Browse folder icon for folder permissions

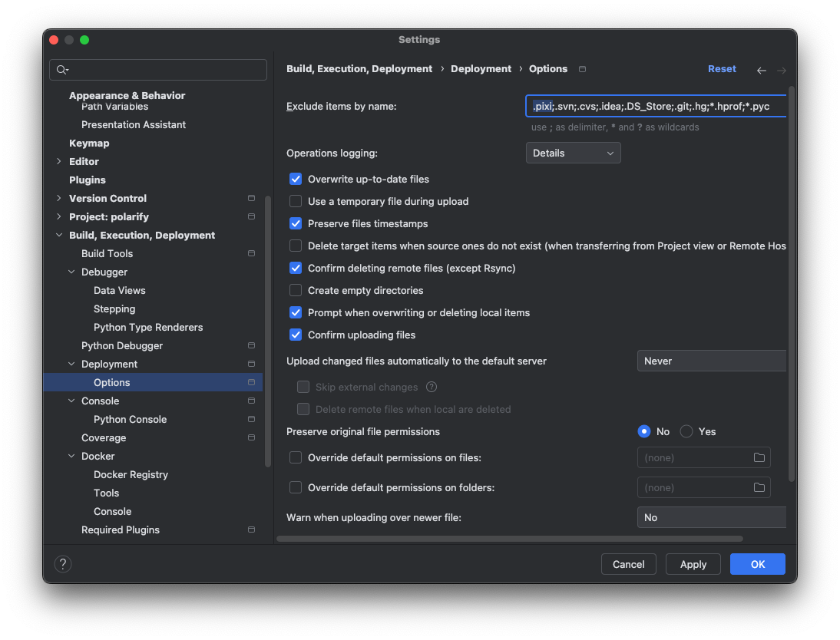pyautogui.click(x=759, y=487)
